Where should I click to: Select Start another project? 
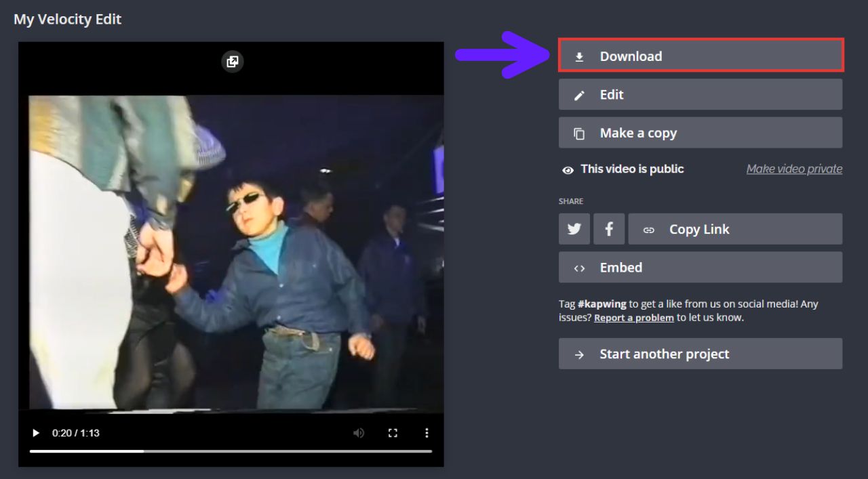click(700, 354)
